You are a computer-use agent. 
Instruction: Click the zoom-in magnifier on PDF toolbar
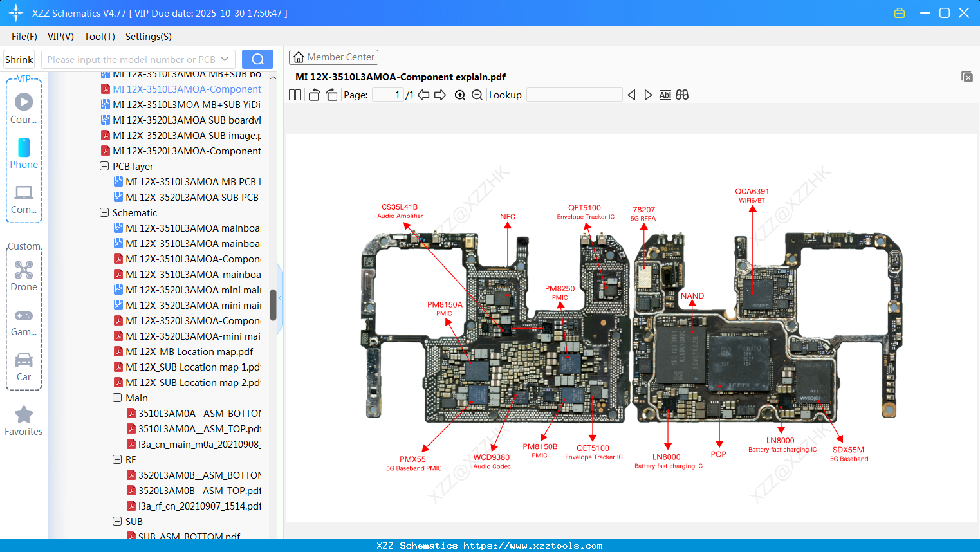tap(459, 95)
